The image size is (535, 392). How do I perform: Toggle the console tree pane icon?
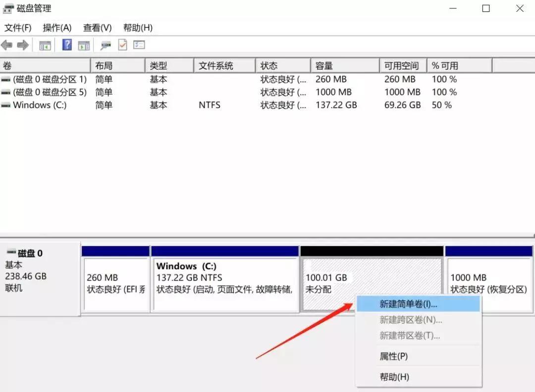45,45
